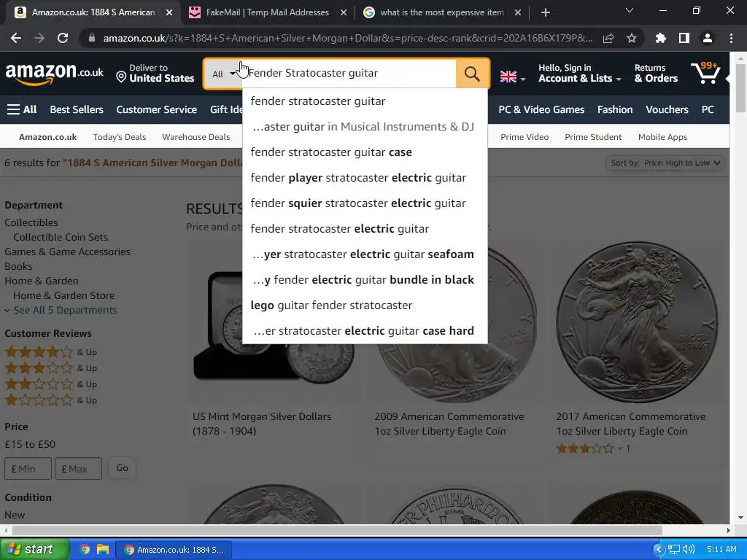Click the browser forward arrow
Image resolution: width=747 pixels, height=560 pixels.
click(x=39, y=38)
